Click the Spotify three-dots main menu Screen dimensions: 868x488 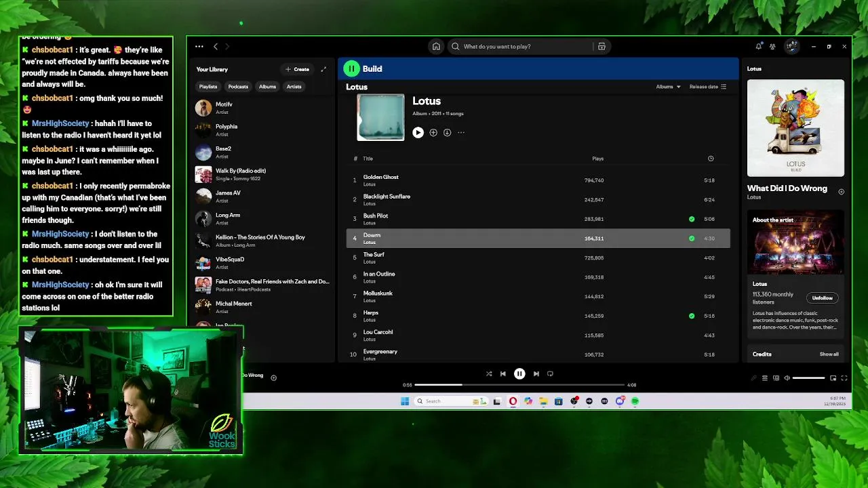click(199, 47)
